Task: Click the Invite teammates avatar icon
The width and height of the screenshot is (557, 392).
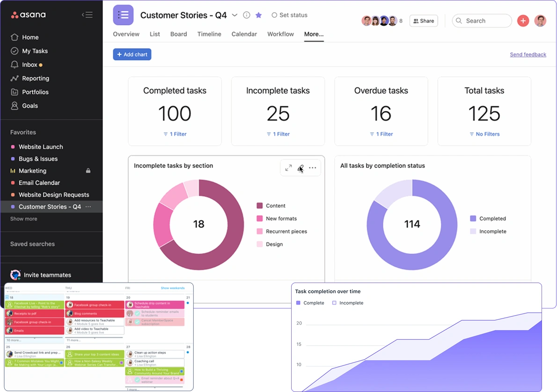Action: point(15,275)
